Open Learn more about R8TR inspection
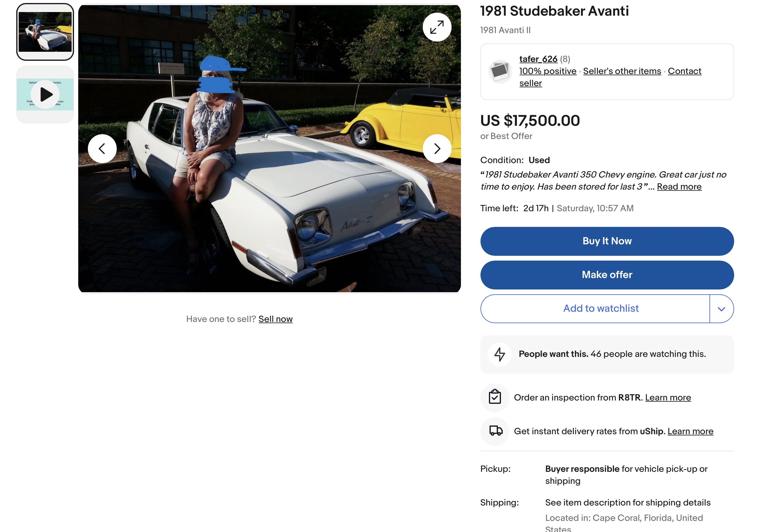 [668, 397]
